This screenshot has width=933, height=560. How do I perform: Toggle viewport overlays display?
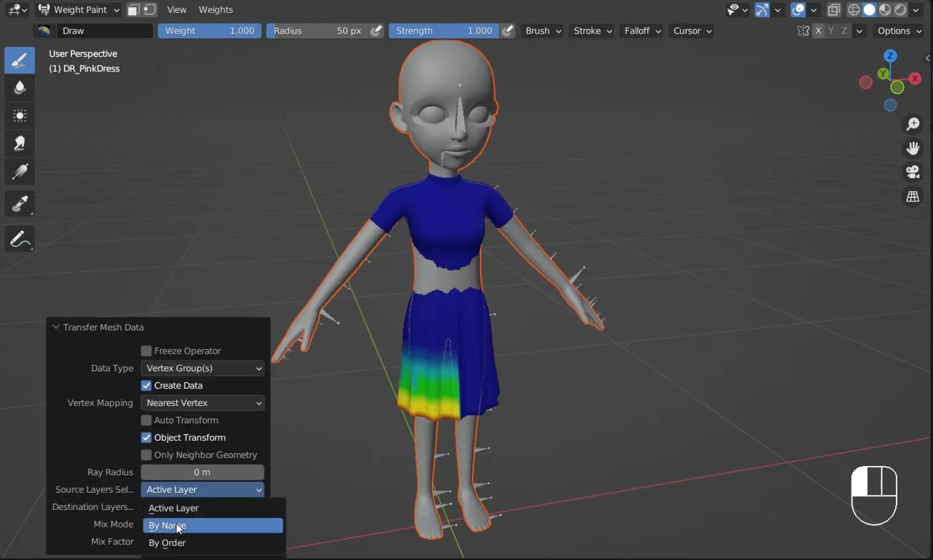coord(799,10)
